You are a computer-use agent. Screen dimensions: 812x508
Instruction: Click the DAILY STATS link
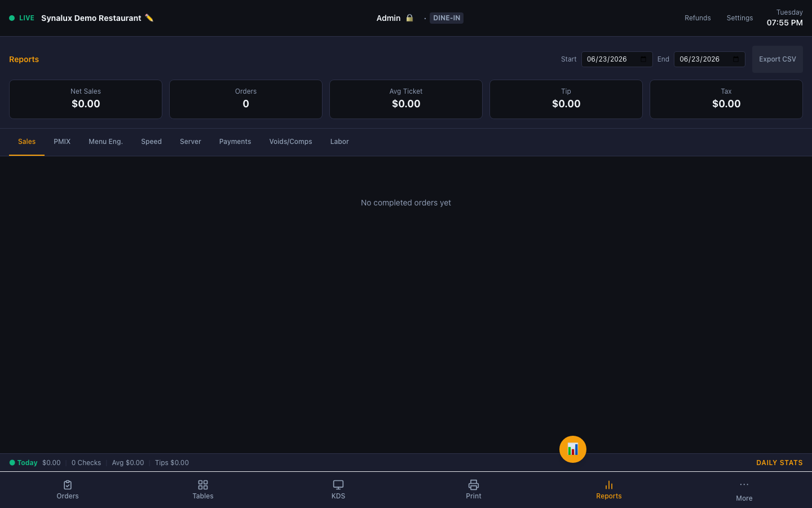779,463
